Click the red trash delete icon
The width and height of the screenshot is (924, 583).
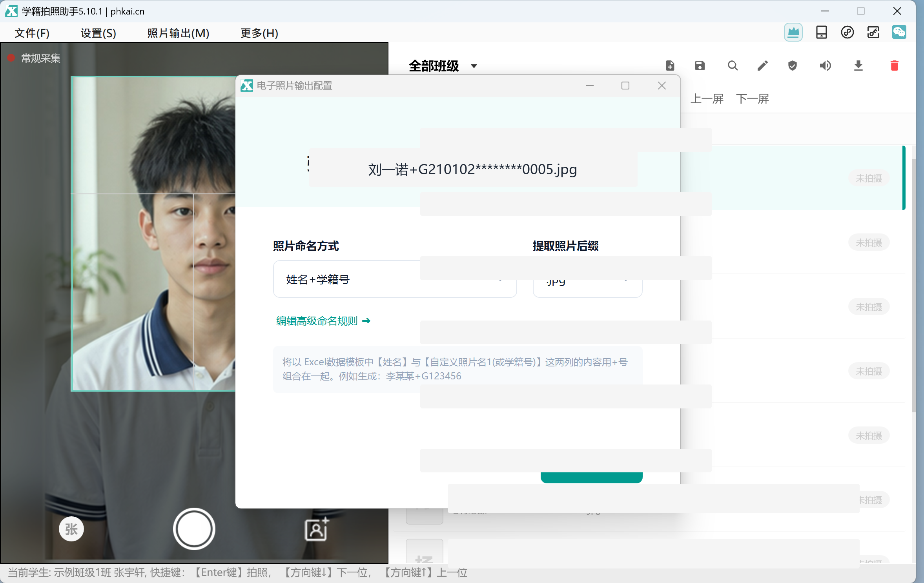[894, 66]
